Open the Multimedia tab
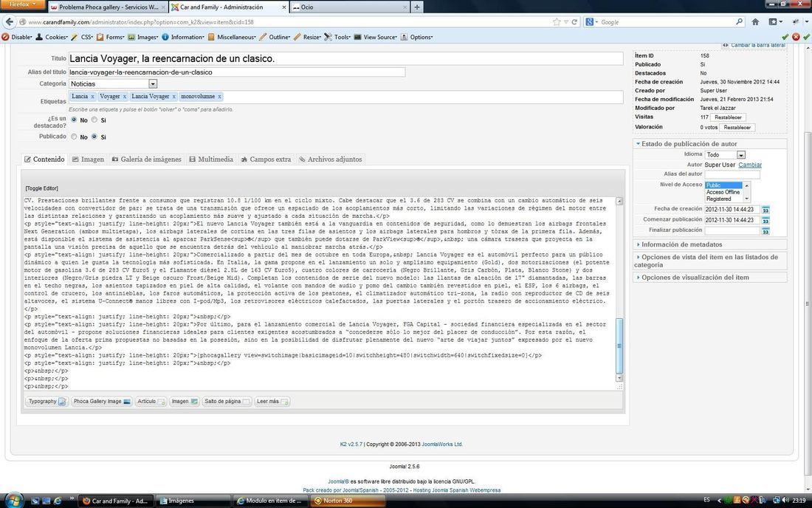812x508 pixels. (x=211, y=159)
